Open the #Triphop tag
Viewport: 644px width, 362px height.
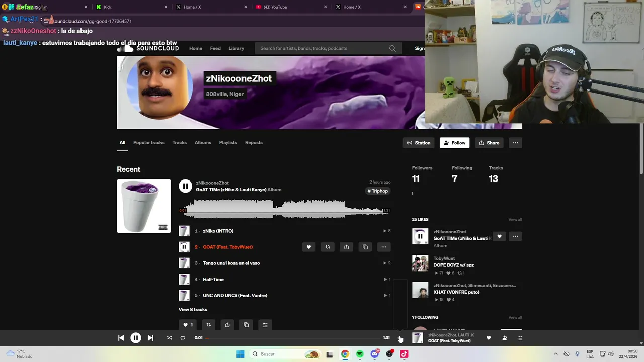coord(378,191)
